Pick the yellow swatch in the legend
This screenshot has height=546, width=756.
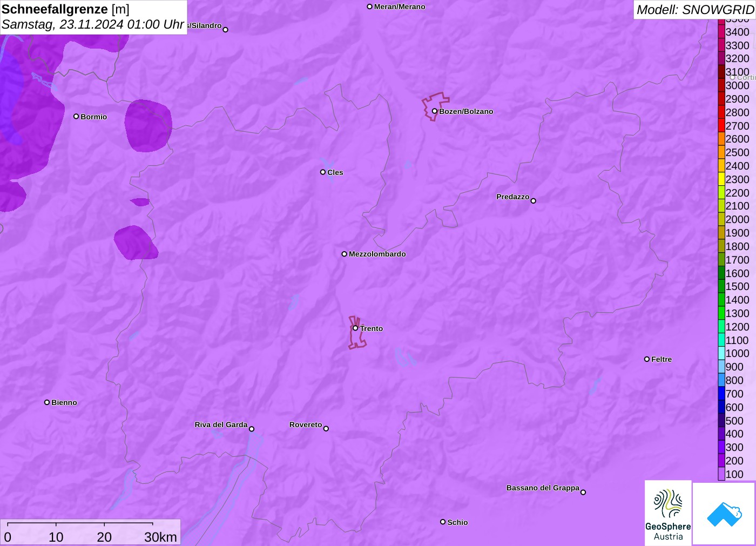click(721, 179)
